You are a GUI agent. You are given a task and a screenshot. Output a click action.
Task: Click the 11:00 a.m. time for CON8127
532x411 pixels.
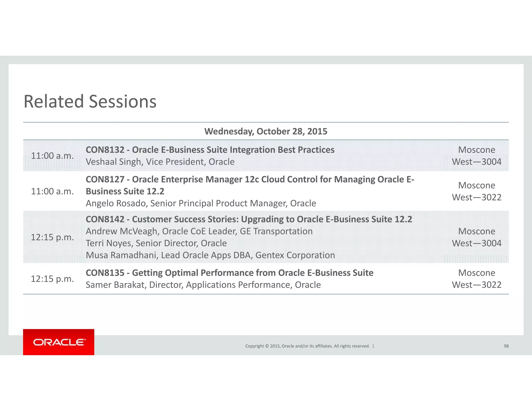(52, 191)
